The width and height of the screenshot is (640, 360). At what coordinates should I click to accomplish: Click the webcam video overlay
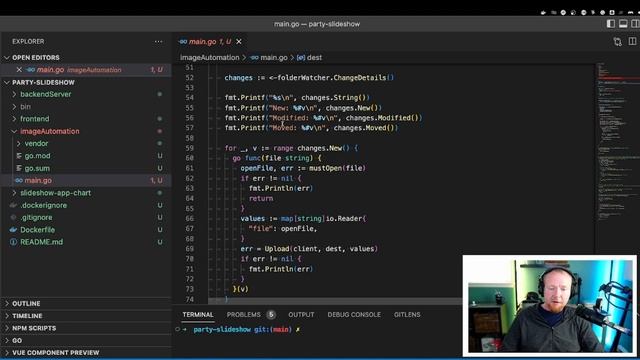pyautogui.click(x=550, y=306)
